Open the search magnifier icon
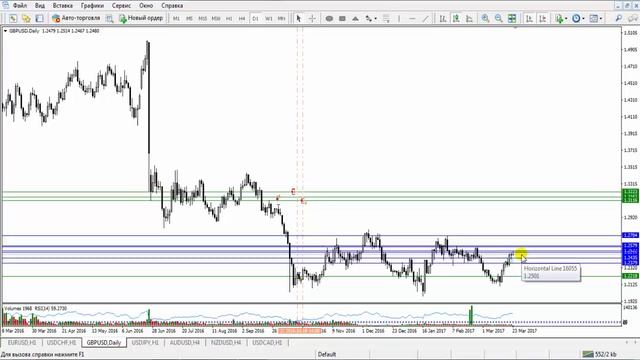The image size is (640, 360). click(x=619, y=18)
